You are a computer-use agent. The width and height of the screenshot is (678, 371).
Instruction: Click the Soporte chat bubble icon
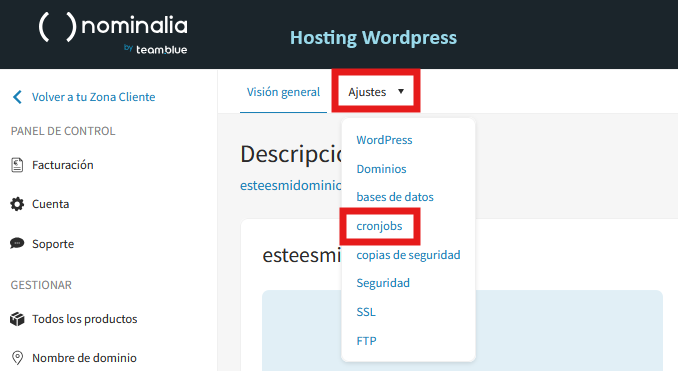tap(17, 243)
